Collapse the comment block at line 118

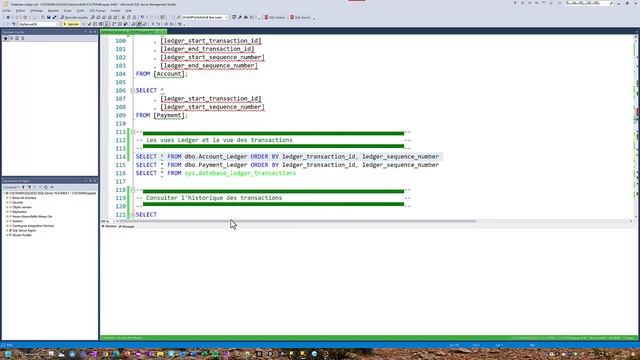(133, 190)
